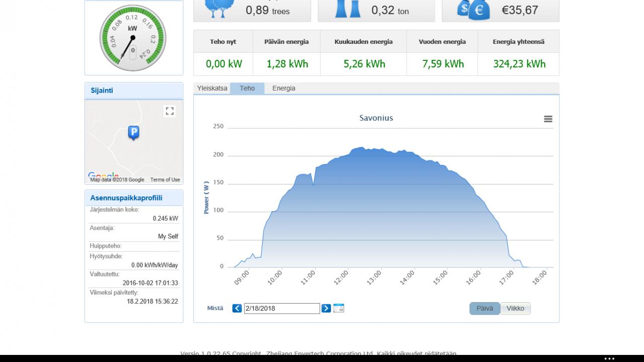Click the Päivän energia value 1,28 kWh
This screenshot has width=644, height=362.
point(287,64)
